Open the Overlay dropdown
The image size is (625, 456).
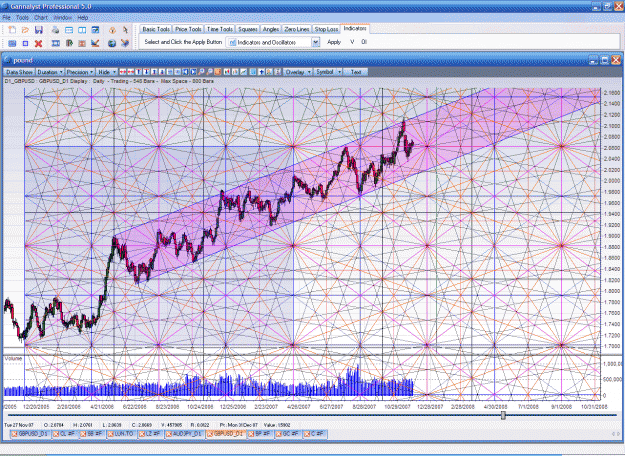(298, 72)
